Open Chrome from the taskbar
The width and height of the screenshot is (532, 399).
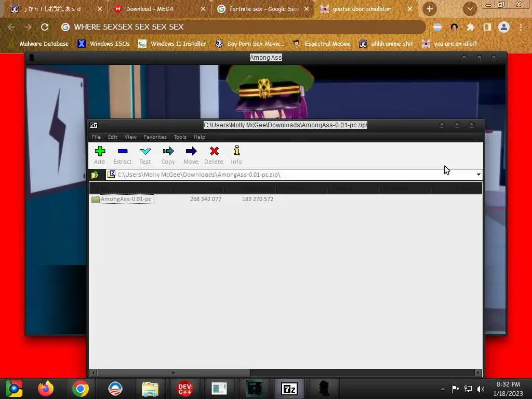click(x=81, y=389)
